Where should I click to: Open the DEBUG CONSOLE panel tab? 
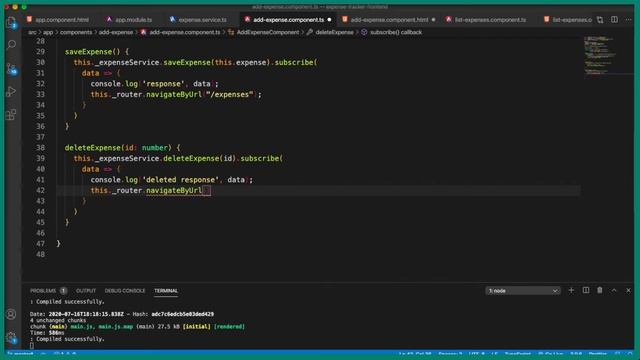coord(125,291)
